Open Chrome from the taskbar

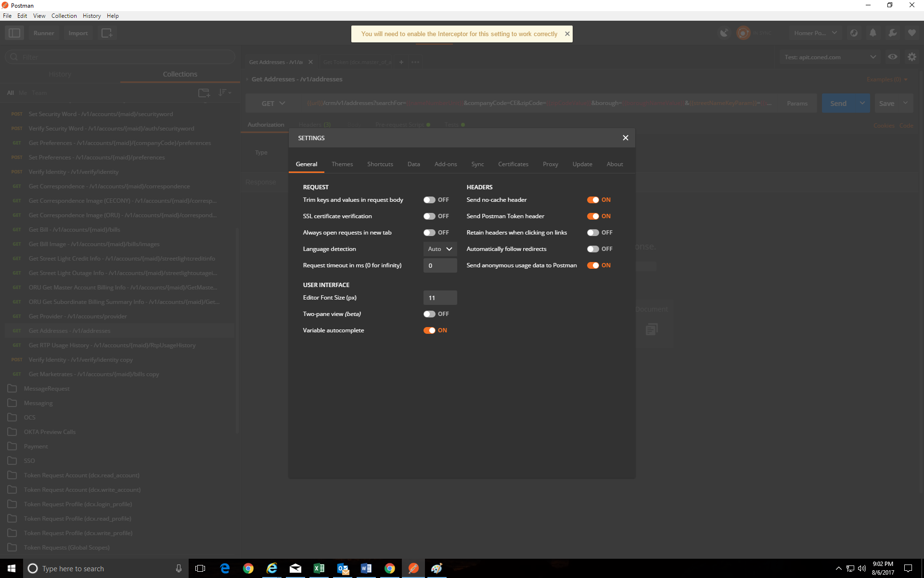249,568
